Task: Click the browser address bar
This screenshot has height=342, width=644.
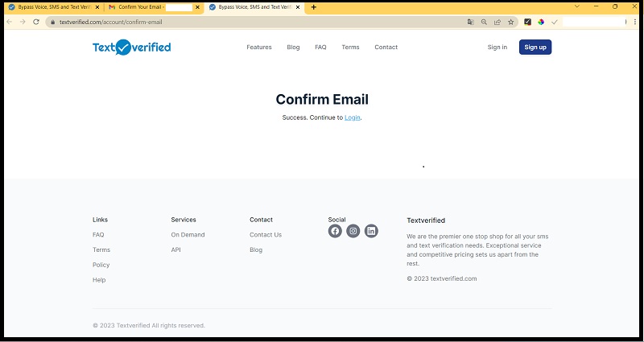Action: coord(242,22)
